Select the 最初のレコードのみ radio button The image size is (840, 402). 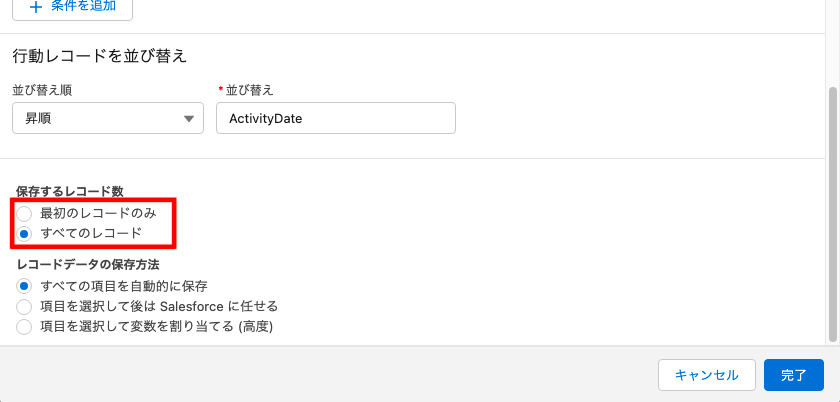point(24,214)
